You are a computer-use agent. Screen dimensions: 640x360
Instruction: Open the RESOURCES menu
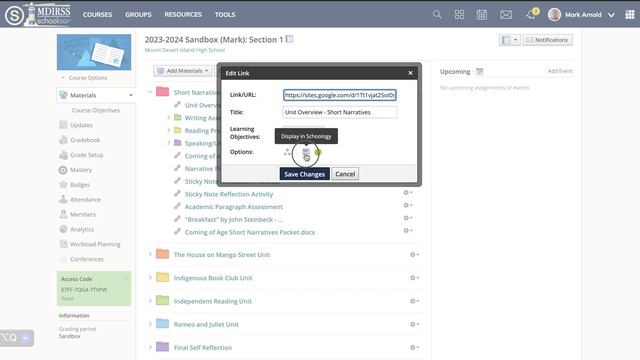(183, 15)
